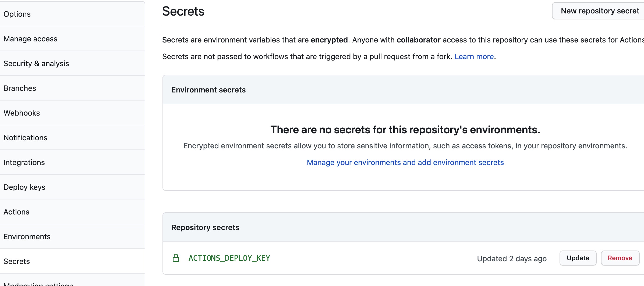Open Moderation settings at sidebar bottom
The image size is (644, 286).
tap(38, 284)
